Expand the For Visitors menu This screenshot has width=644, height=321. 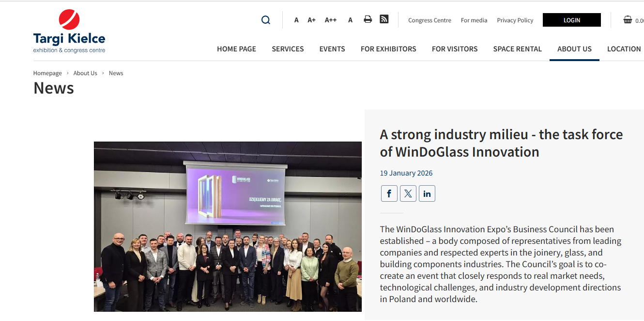454,49
